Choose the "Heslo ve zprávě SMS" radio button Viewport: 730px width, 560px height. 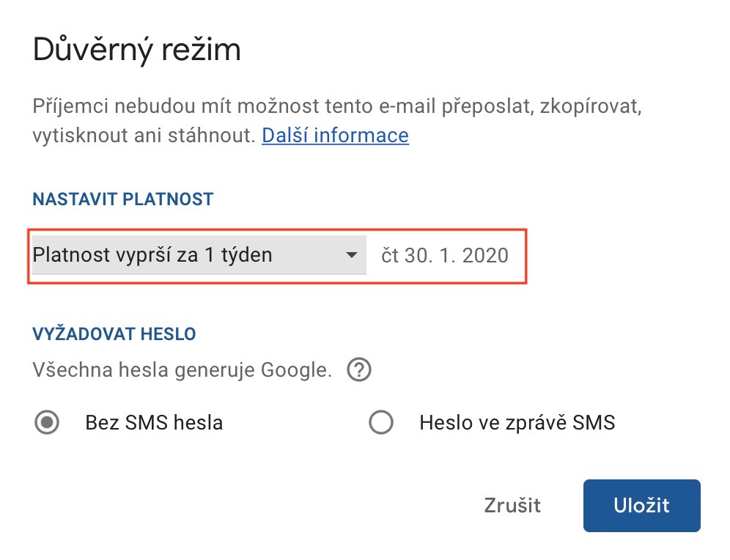[381, 423]
